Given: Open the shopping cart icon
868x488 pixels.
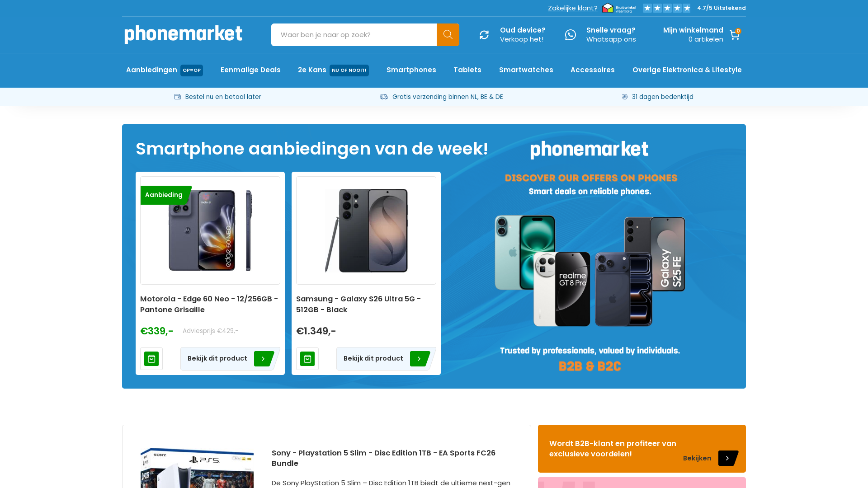Looking at the screenshot, I should [735, 35].
